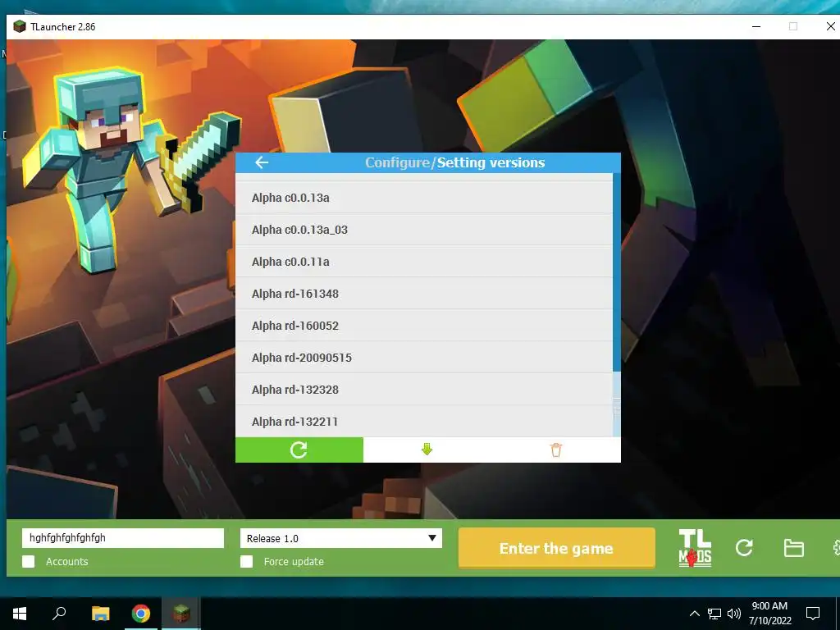Open the Release 1.0 version dropdown

point(341,538)
